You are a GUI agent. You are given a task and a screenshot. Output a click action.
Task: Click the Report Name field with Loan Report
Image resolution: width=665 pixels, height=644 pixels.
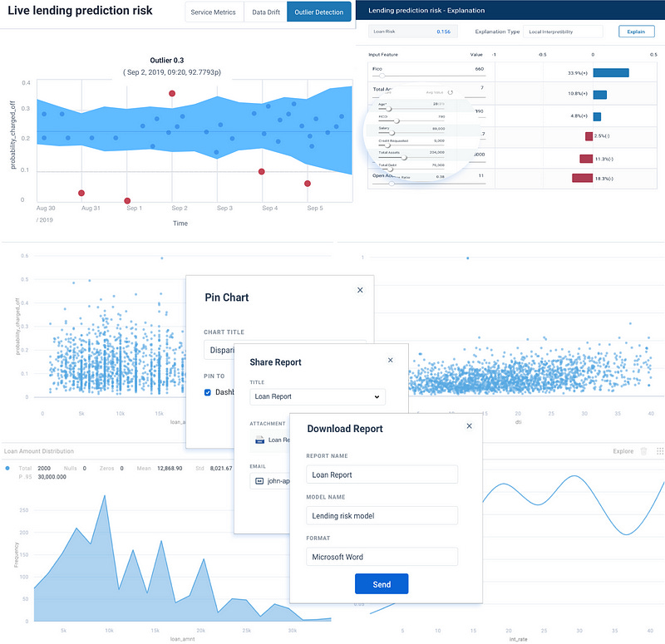[x=382, y=474]
